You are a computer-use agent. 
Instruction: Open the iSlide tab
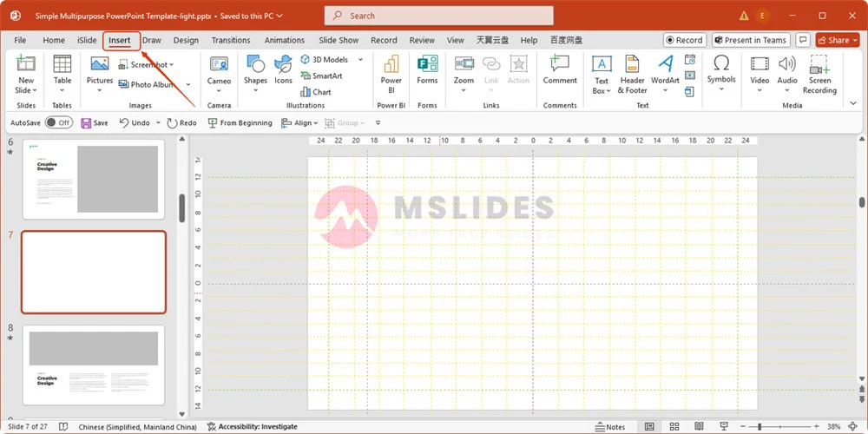pyautogui.click(x=87, y=40)
